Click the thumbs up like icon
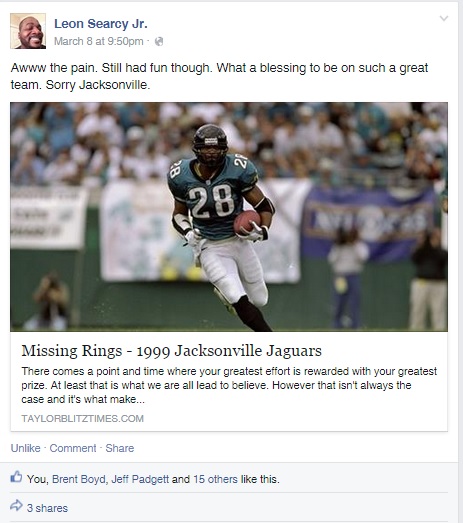The height and width of the screenshot is (523, 463). click(x=16, y=477)
